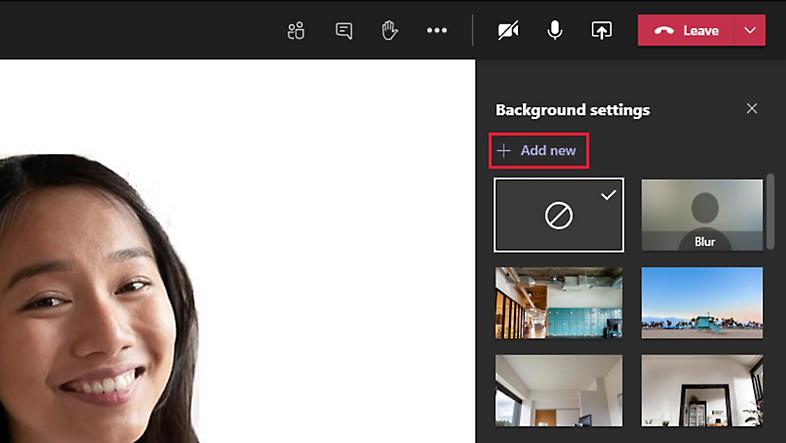
Task: Close the Background settings panel
Action: click(752, 108)
